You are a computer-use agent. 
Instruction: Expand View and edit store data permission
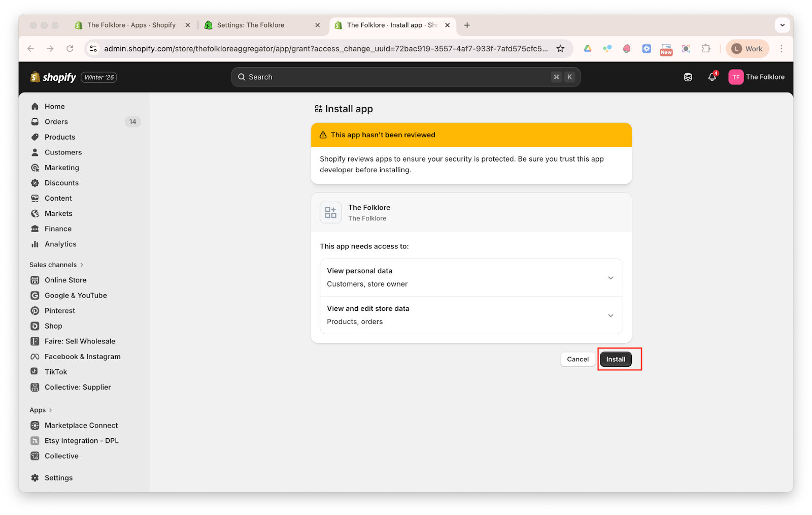[x=611, y=315]
